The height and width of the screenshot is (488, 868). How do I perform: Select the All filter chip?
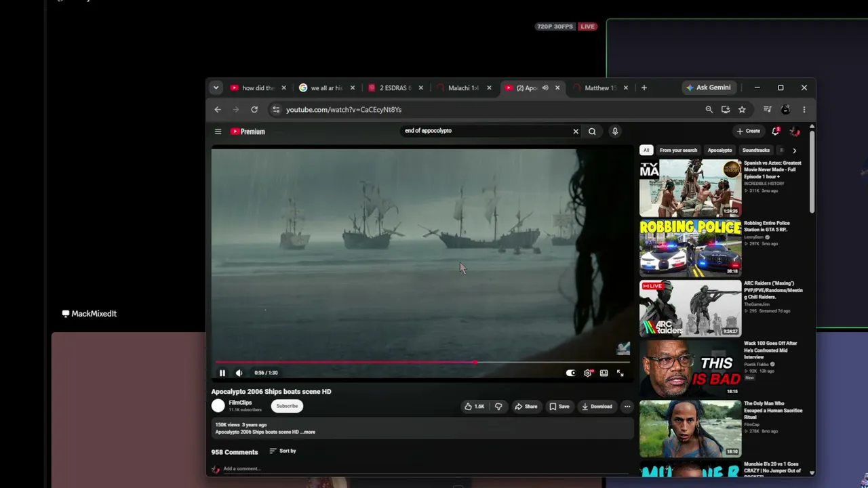coord(646,150)
